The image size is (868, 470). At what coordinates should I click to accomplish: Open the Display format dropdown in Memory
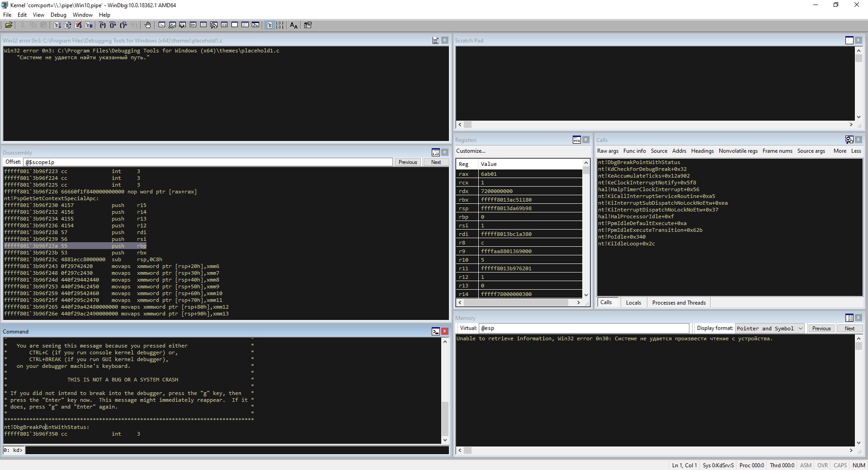[x=769, y=329]
